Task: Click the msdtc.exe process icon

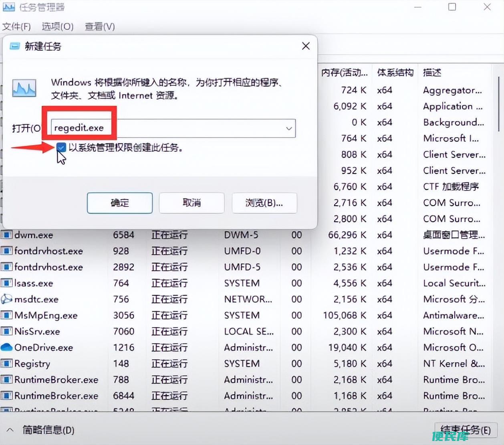Action: pyautogui.click(x=6, y=299)
